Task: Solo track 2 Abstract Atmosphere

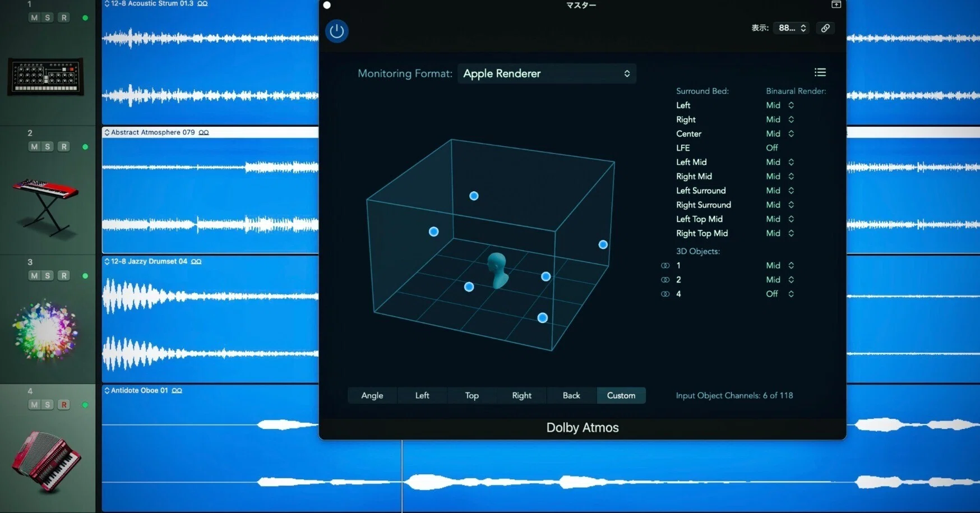Action: coord(48,147)
